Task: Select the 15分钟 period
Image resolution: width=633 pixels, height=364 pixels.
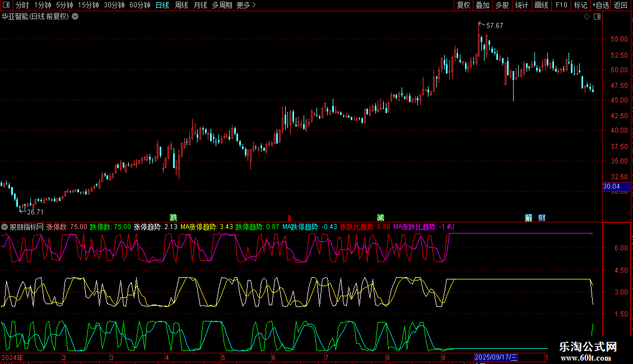Action: coord(89,5)
